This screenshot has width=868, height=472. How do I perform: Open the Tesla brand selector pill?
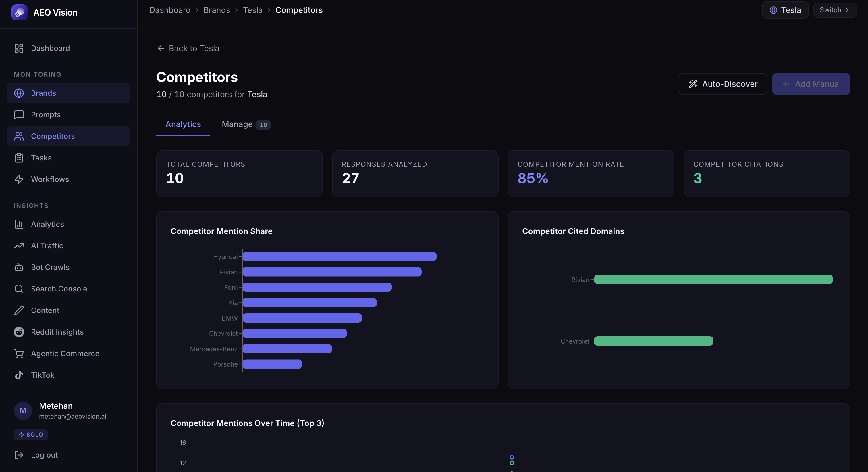tap(785, 10)
